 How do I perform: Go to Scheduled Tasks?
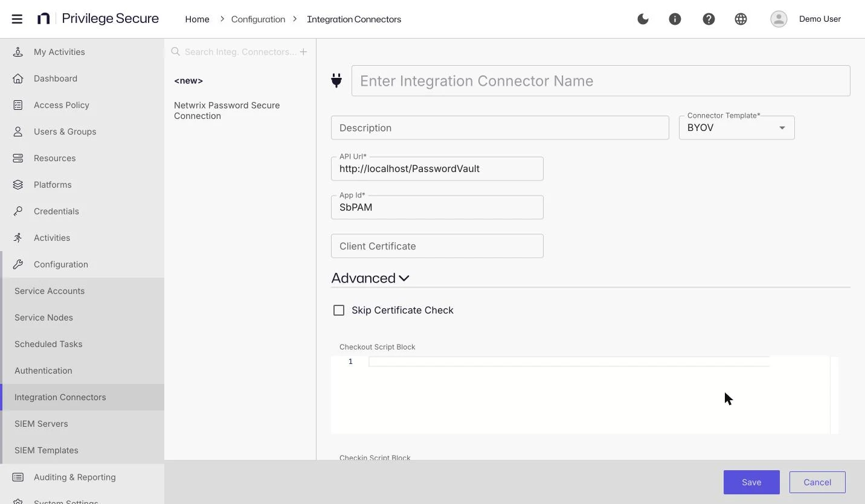tap(82, 344)
